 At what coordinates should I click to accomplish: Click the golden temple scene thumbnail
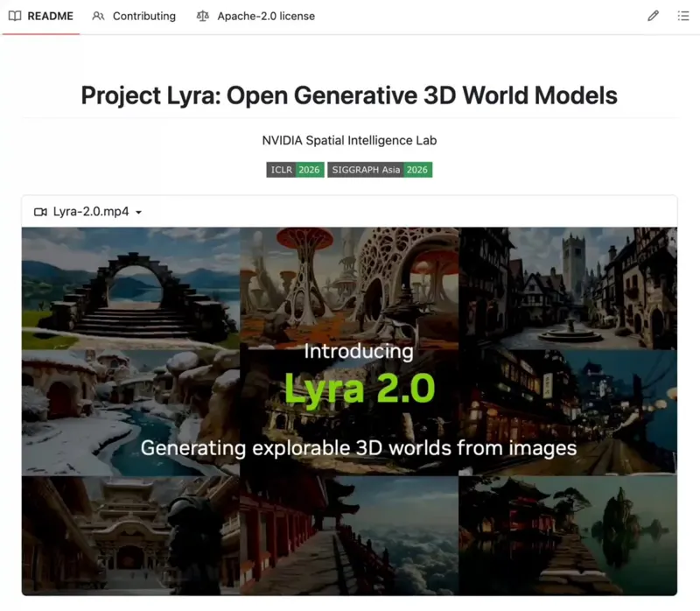[x=130, y=536]
